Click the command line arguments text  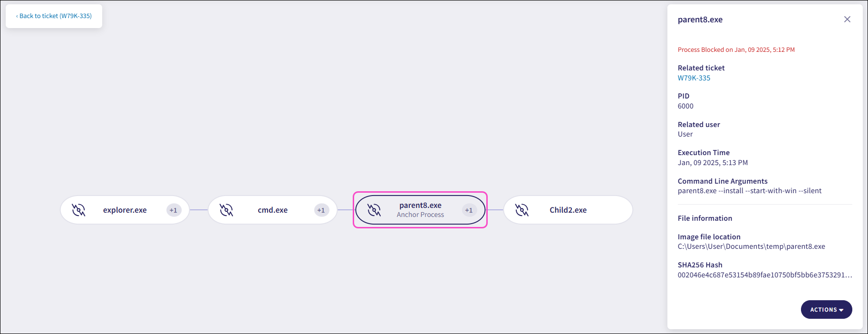(749, 191)
